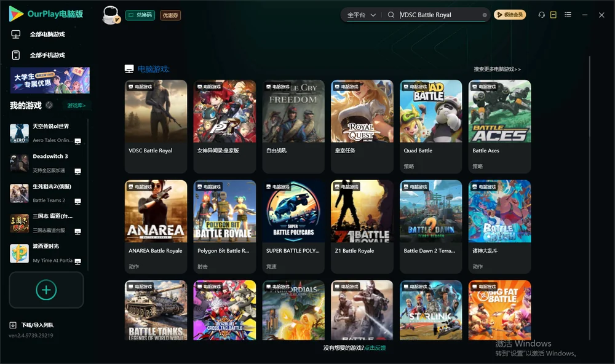Click the download queue icon
Image resolution: width=615 pixels, height=364 pixels.
point(13,325)
